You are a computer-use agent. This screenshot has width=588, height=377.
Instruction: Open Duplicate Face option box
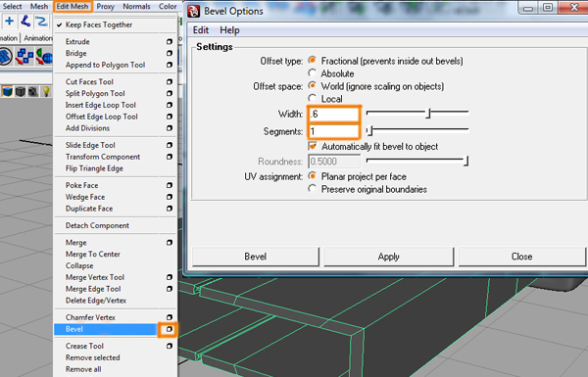pyautogui.click(x=170, y=209)
